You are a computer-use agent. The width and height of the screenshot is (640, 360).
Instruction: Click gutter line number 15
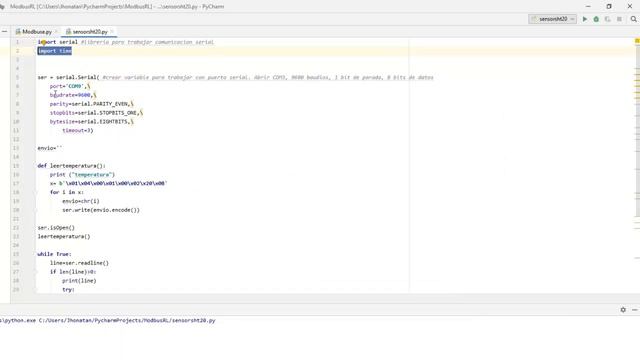click(x=16, y=166)
